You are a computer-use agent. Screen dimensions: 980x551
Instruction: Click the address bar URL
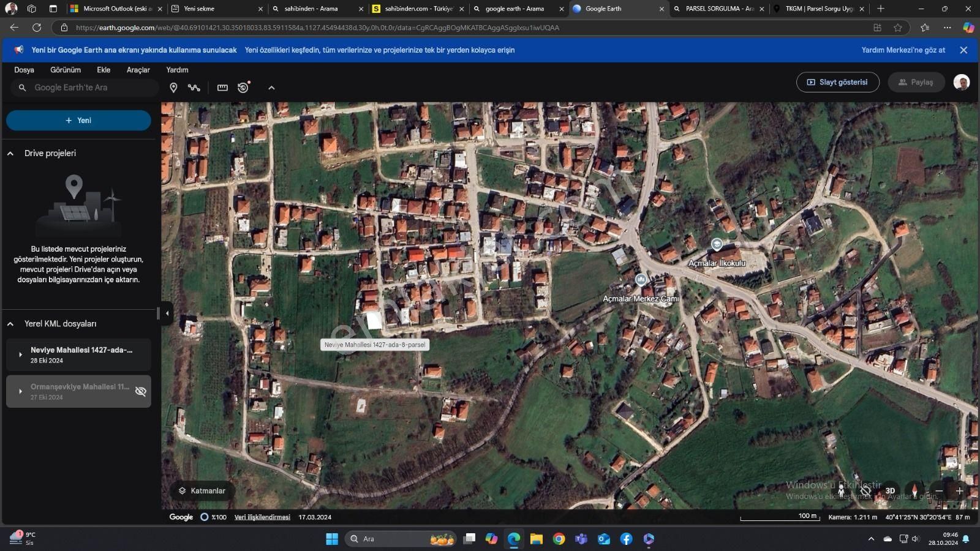(317, 28)
